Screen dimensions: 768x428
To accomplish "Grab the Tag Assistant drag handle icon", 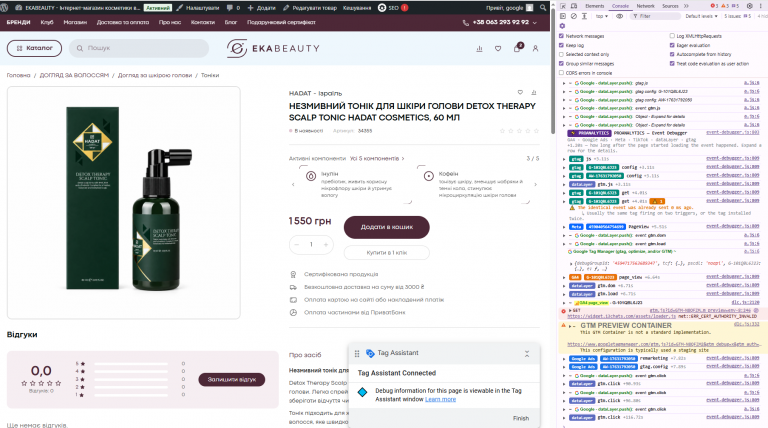I will point(357,354).
